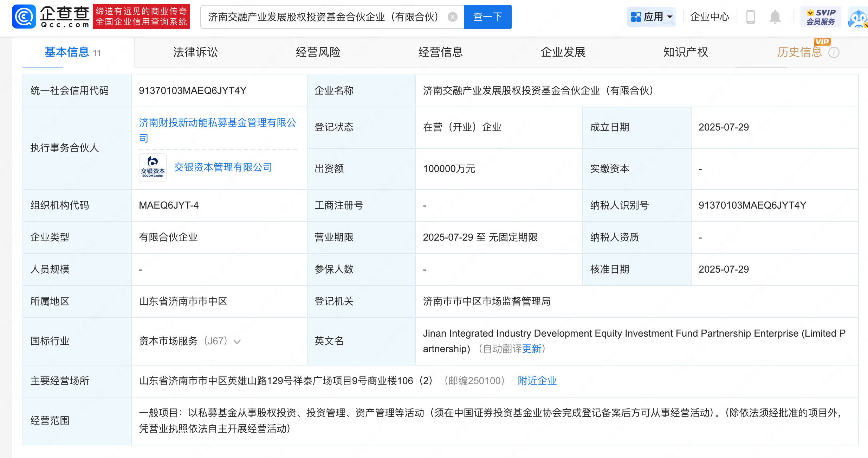Clear the search box text

click(453, 17)
